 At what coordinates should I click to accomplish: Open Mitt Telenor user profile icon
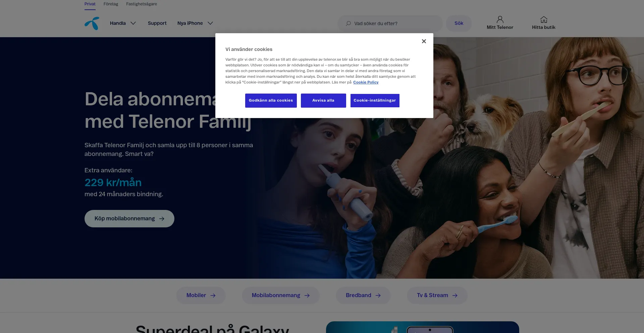tap(500, 19)
